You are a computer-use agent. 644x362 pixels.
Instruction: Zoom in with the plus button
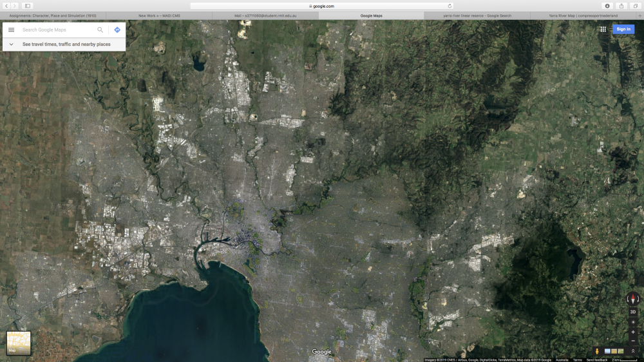click(x=633, y=332)
